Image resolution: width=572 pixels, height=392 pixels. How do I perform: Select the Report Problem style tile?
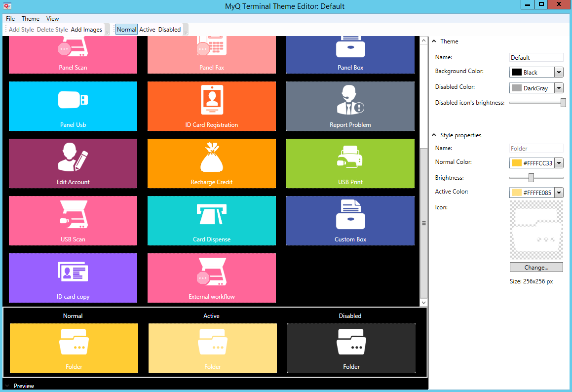pyautogui.click(x=350, y=106)
